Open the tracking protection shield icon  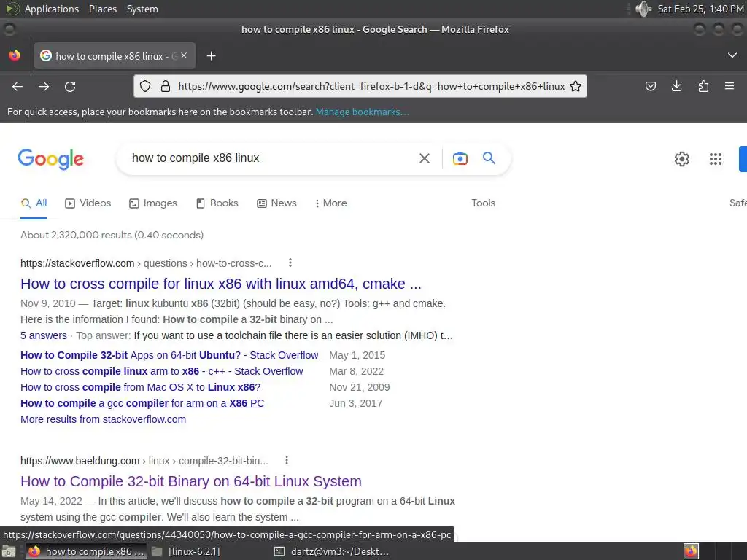145,86
